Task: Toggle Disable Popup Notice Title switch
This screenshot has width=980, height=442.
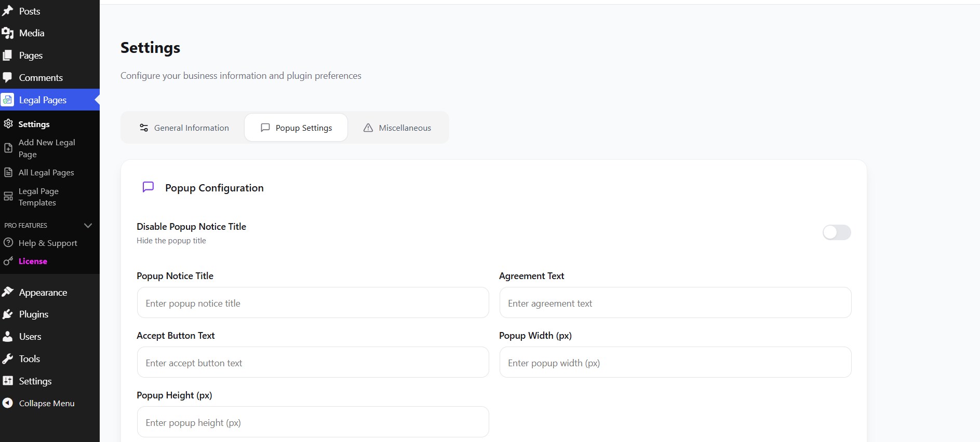Action: pos(837,232)
